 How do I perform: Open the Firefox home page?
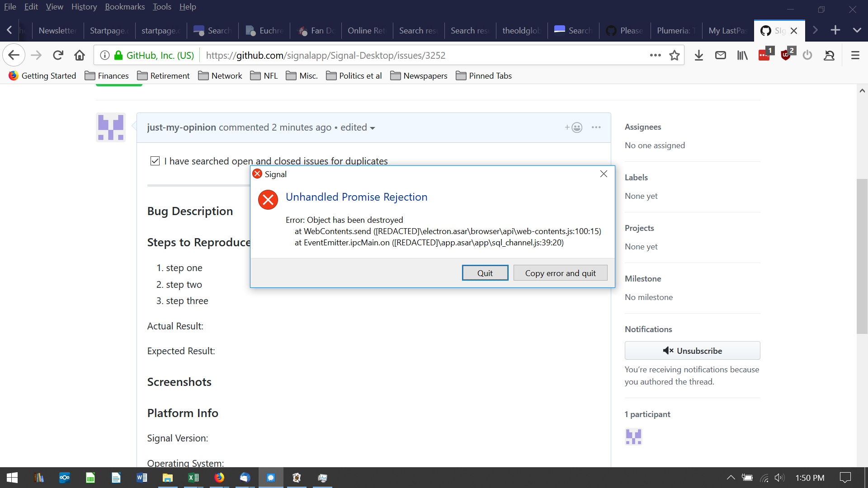pyautogui.click(x=80, y=55)
